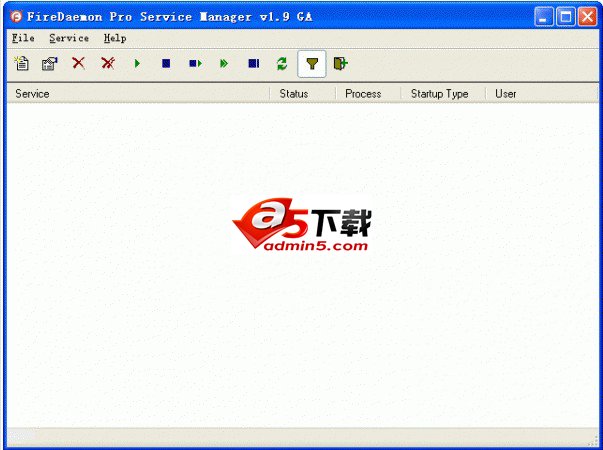Sort by the Service column header

pyautogui.click(x=138, y=94)
